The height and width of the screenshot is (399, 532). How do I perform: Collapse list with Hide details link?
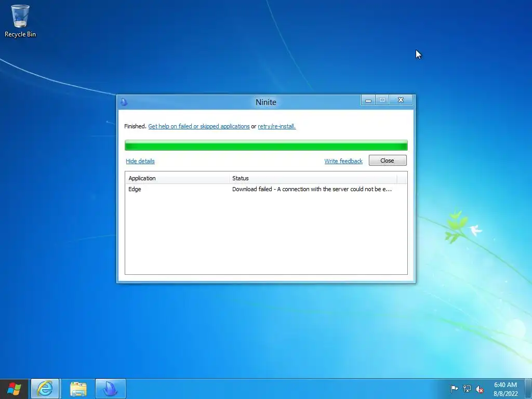[140, 161]
